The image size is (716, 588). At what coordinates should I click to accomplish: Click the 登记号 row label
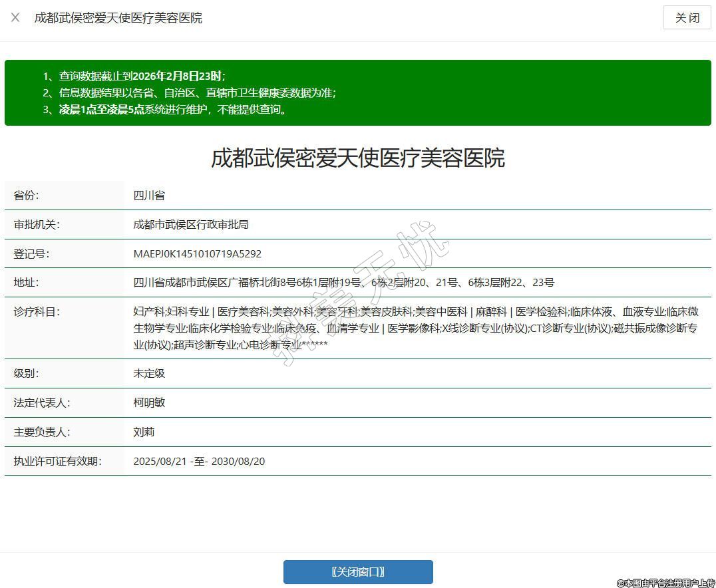pyautogui.click(x=32, y=254)
